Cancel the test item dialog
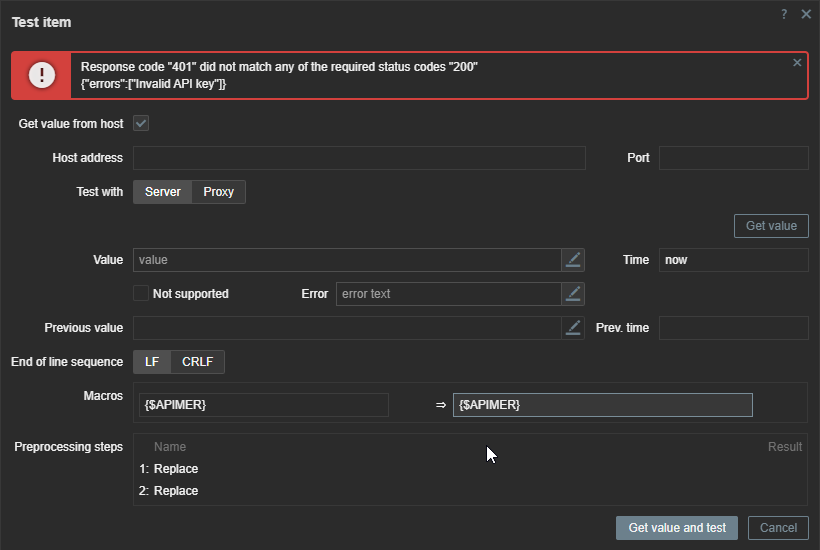 [x=778, y=528]
